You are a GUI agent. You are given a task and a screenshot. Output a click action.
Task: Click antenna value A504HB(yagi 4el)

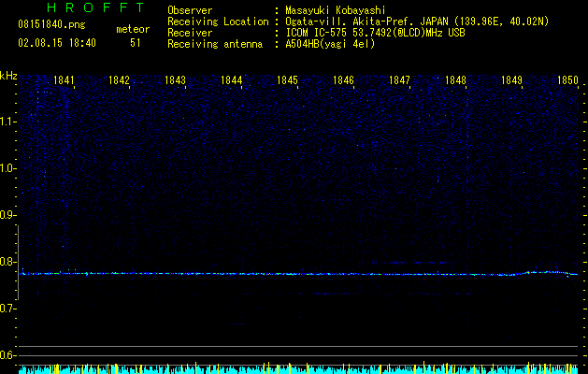pyautogui.click(x=330, y=44)
